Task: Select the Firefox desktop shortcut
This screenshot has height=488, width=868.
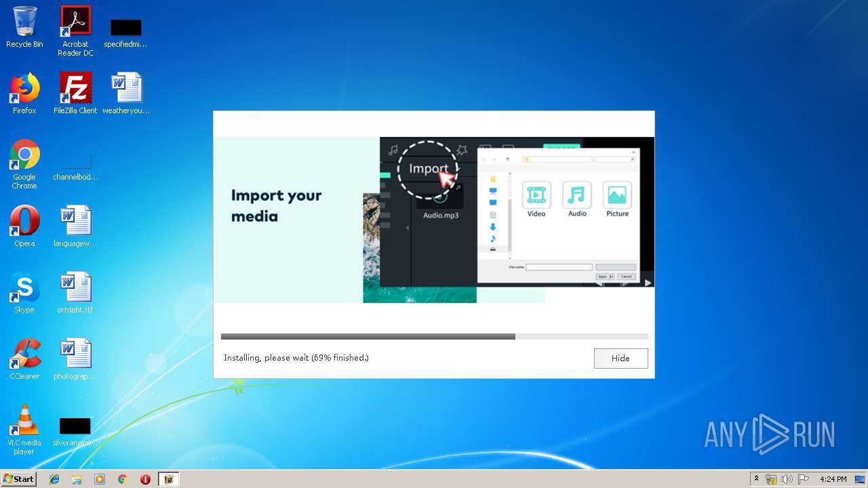Action: click(24, 94)
